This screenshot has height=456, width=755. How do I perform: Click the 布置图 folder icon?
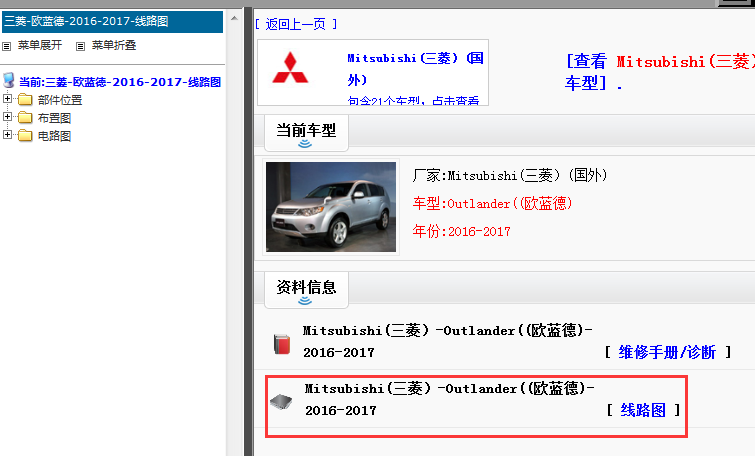25,117
